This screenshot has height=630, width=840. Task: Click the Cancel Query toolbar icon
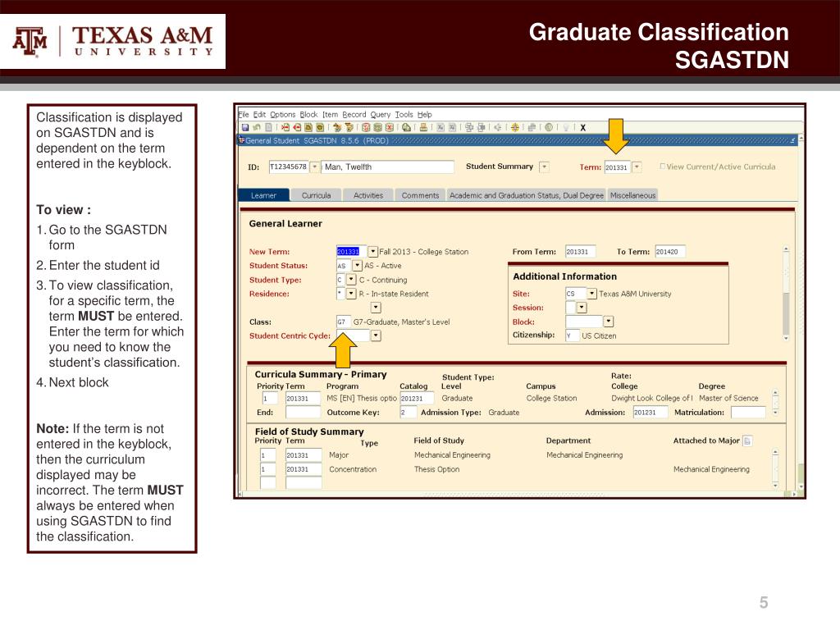pos(389,127)
